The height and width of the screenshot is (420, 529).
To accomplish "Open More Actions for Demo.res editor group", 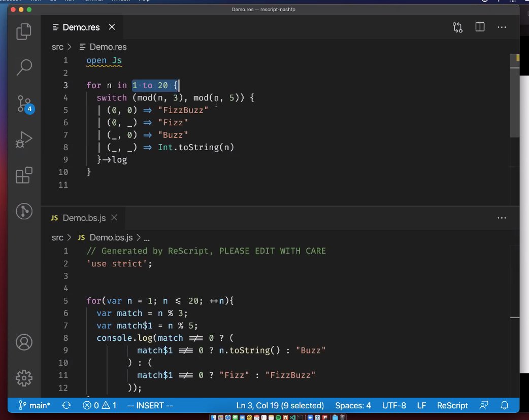I will click(502, 27).
